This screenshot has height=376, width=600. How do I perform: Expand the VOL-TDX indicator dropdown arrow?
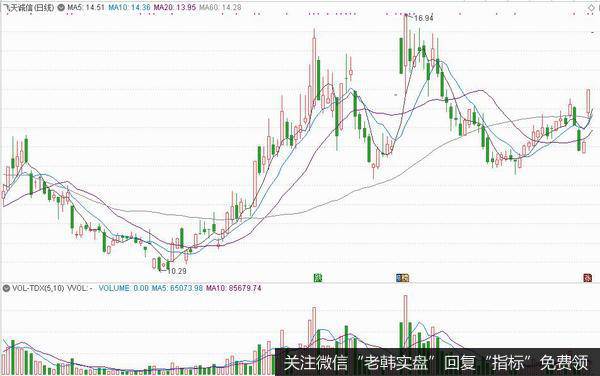pos(6,288)
